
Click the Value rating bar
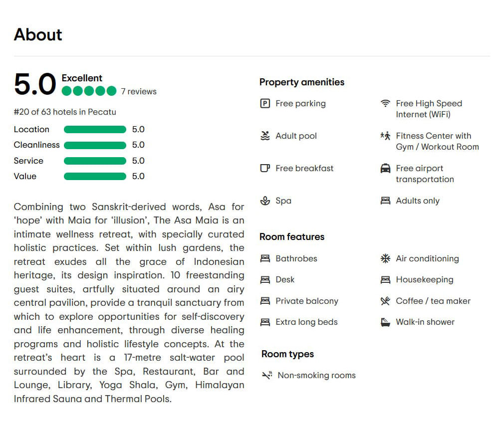coord(95,177)
